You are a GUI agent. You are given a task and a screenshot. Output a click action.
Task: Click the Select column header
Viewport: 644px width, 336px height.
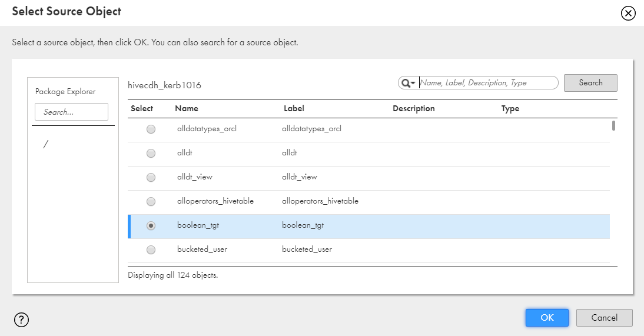point(142,108)
